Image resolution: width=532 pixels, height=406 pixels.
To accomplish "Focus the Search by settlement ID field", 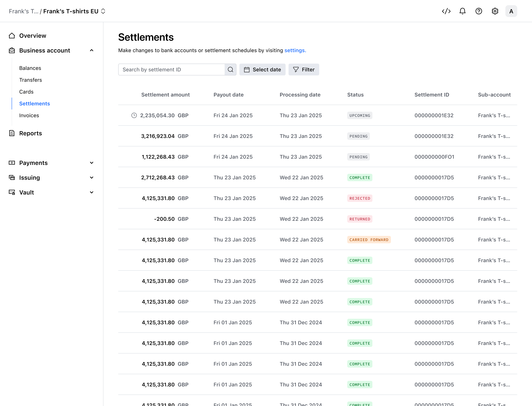I will 171,70.
